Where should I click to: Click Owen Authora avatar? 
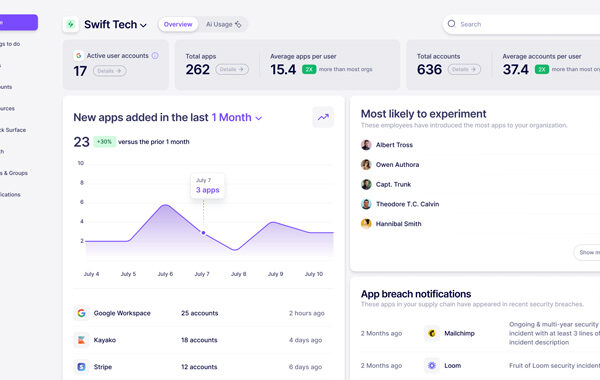click(x=366, y=165)
